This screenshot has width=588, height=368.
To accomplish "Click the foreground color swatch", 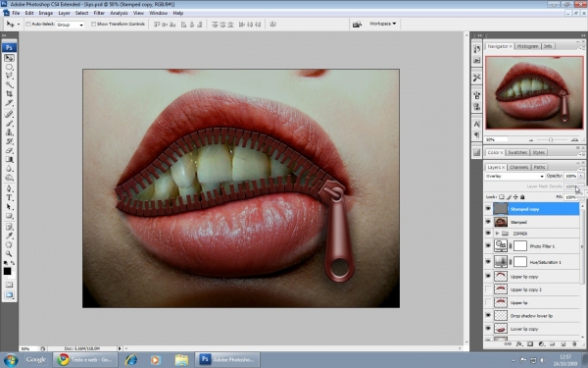I will tap(7, 271).
